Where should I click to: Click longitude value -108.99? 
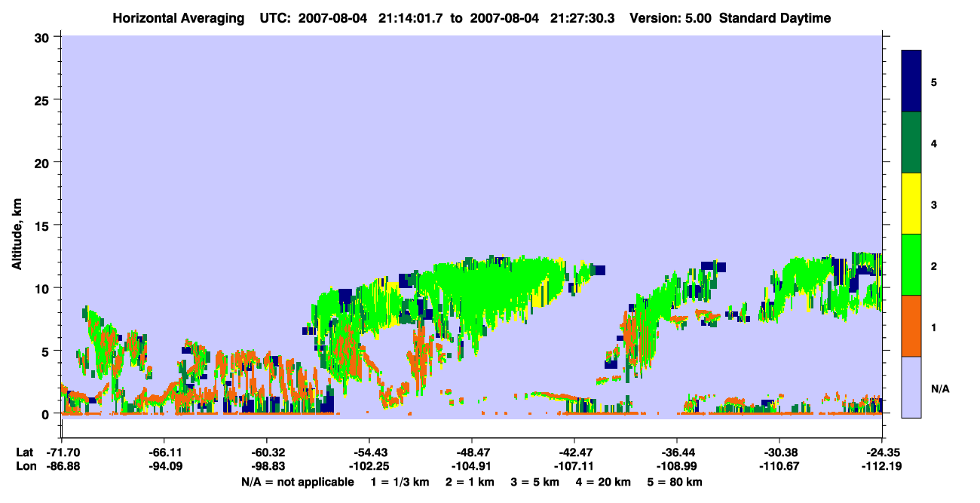click(x=677, y=466)
